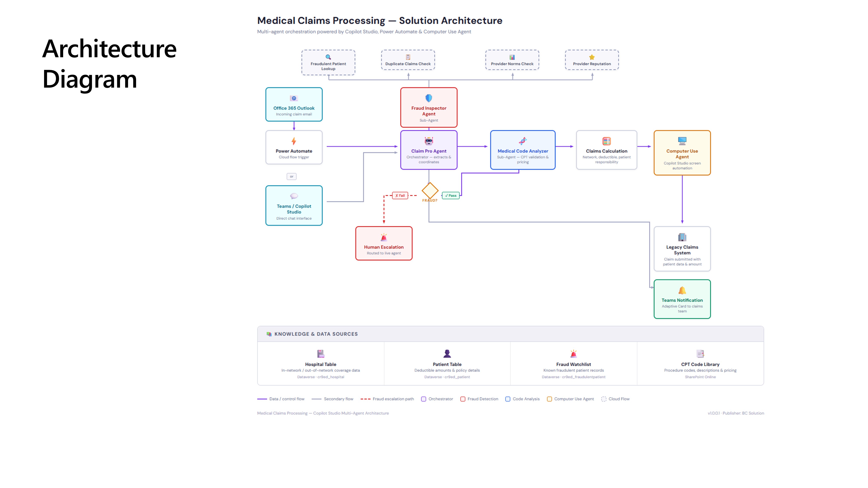This screenshot has height=488, width=868.
Task: Click the Architecture Diagram slide title
Action: (110, 64)
